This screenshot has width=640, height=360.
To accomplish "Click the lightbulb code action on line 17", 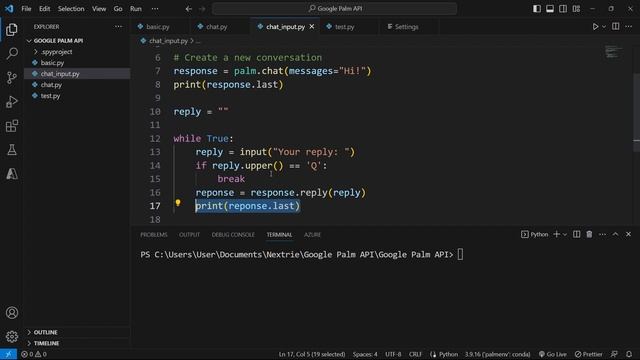I will click(178, 203).
